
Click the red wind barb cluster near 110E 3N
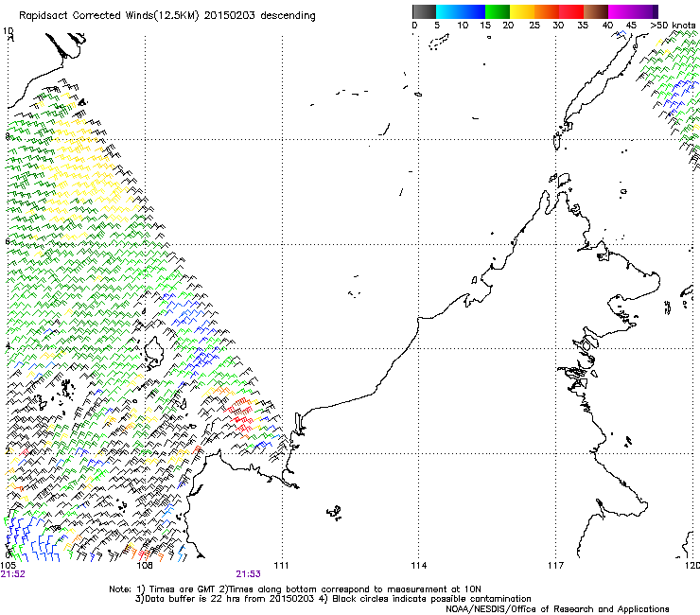coord(241,414)
